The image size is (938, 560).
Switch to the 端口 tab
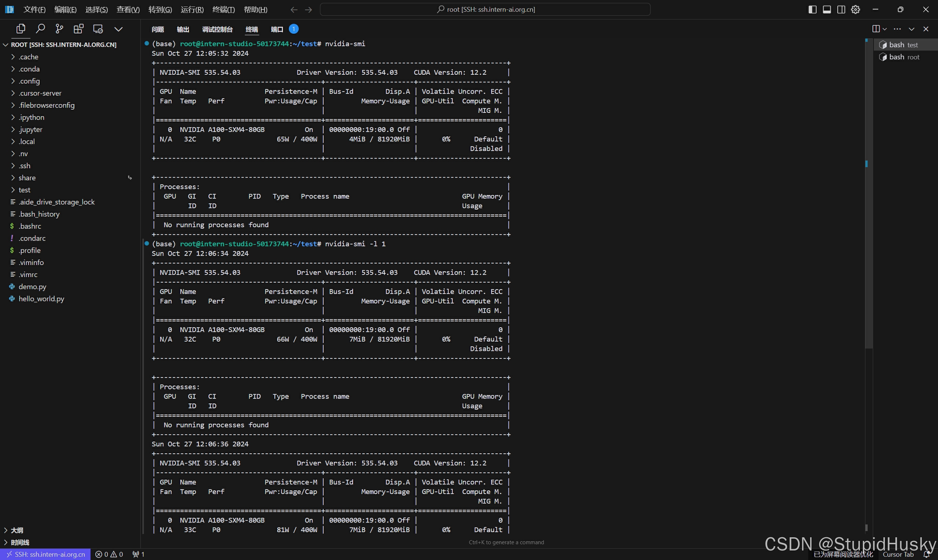point(277,29)
